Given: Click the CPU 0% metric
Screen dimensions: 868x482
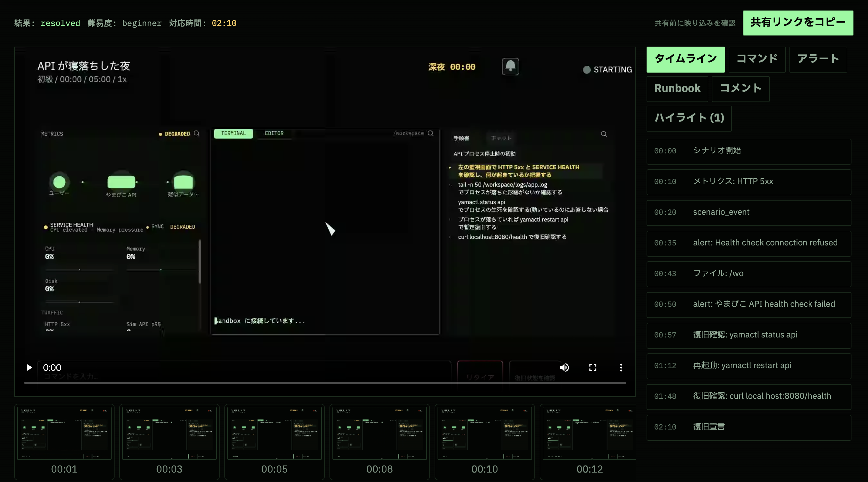Looking at the screenshot, I should pos(50,253).
